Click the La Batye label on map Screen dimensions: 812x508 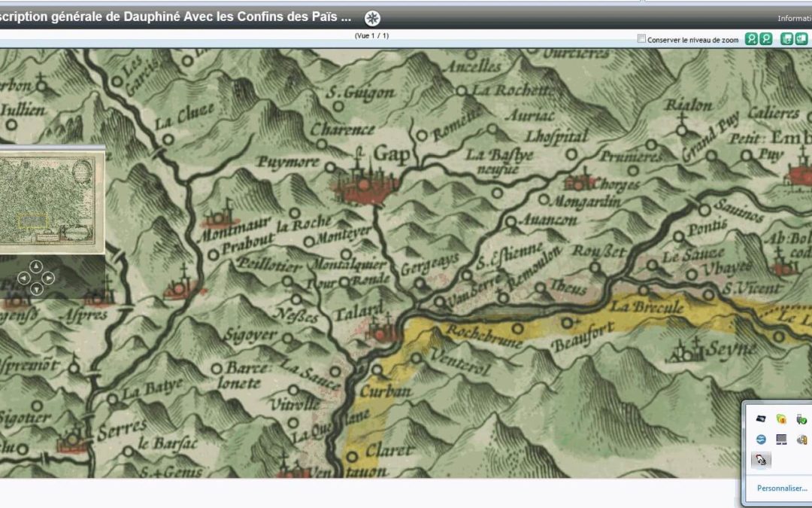(152, 389)
